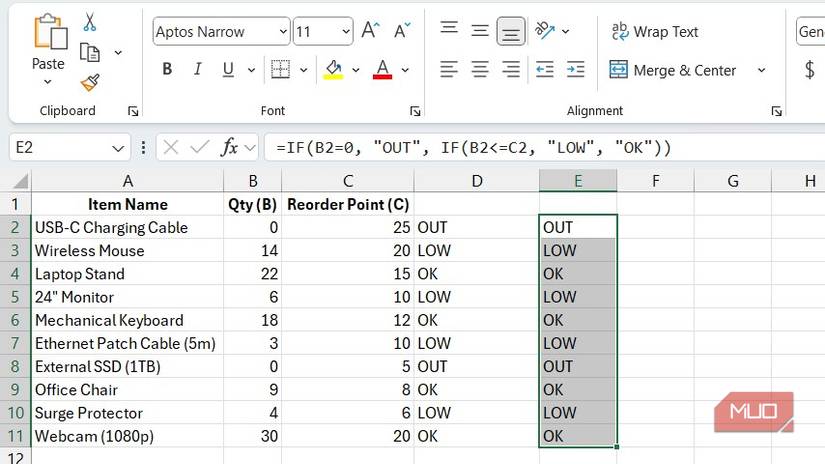Toggle the Bottom Align button

(511, 32)
